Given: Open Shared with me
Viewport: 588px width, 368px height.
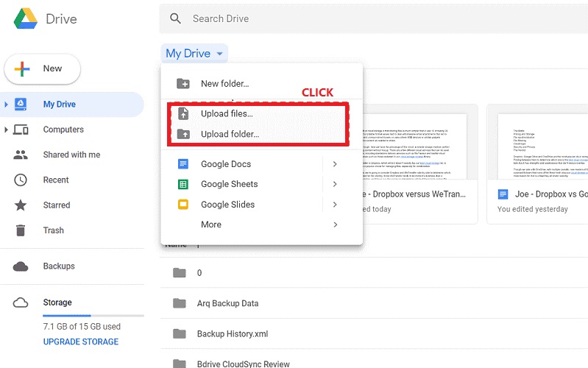Looking at the screenshot, I should pos(71,155).
